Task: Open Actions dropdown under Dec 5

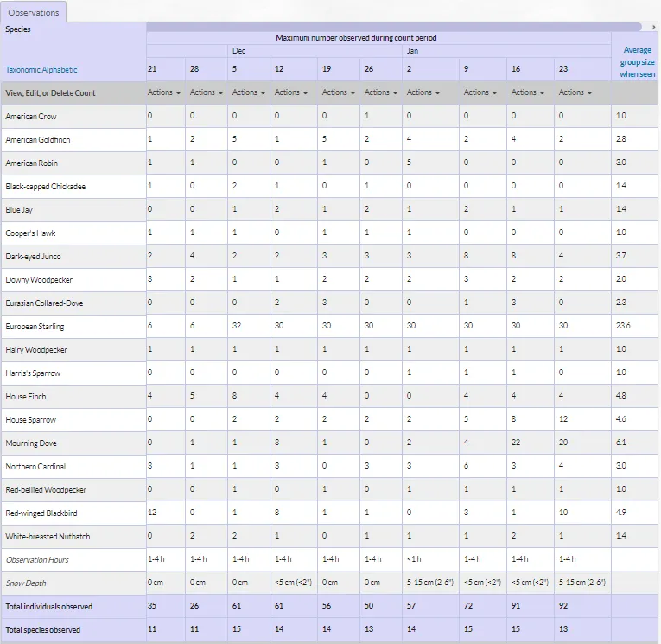Action: pos(249,92)
